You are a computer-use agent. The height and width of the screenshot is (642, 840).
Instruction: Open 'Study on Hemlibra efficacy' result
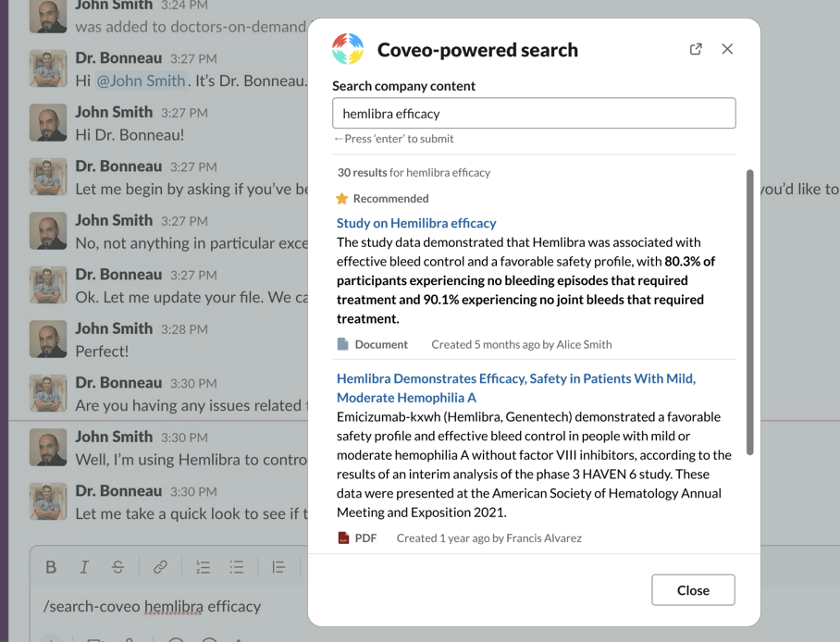pyautogui.click(x=416, y=223)
